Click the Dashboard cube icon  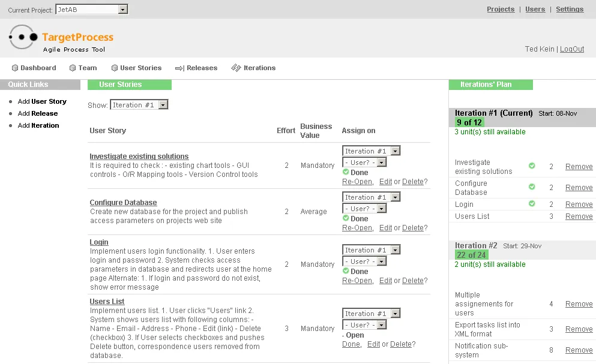[15, 68]
